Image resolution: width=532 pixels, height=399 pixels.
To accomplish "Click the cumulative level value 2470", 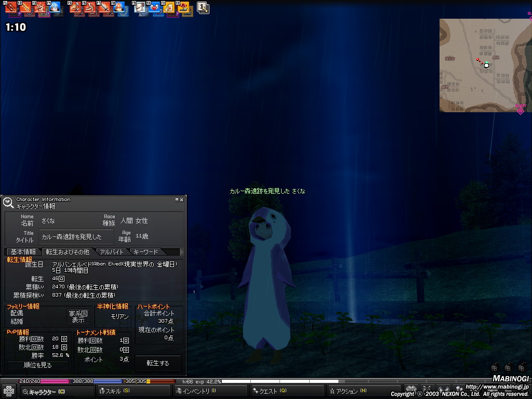I will tap(58, 287).
